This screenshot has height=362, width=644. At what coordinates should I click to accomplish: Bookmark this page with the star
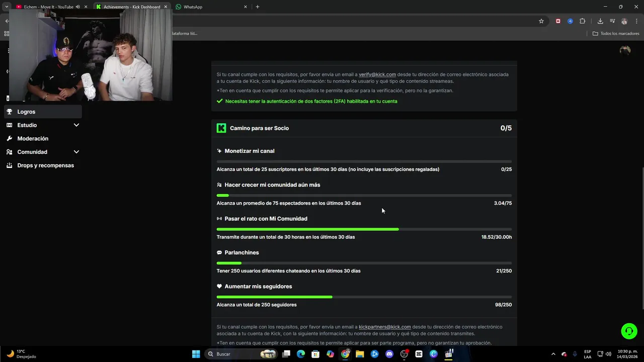[541, 21]
